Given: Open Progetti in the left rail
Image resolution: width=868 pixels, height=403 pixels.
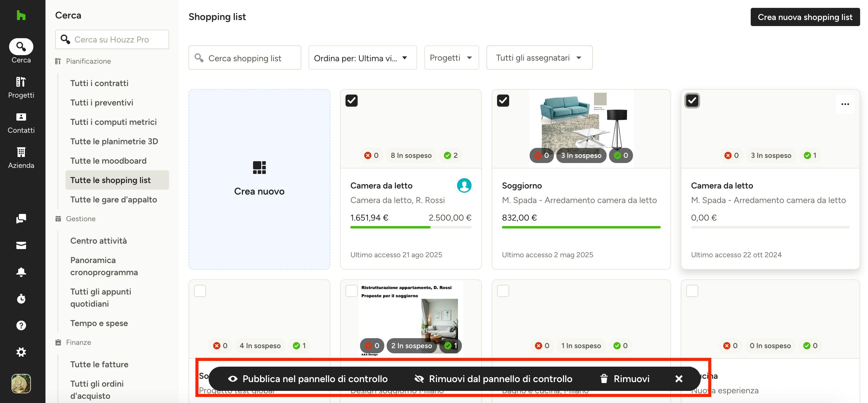Looking at the screenshot, I should [x=21, y=87].
